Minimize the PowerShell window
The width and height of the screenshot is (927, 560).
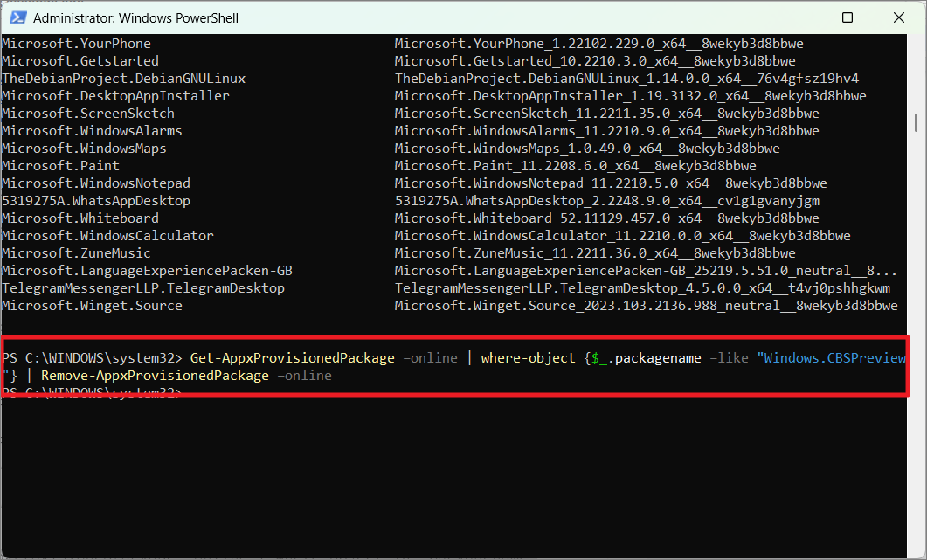(x=796, y=17)
